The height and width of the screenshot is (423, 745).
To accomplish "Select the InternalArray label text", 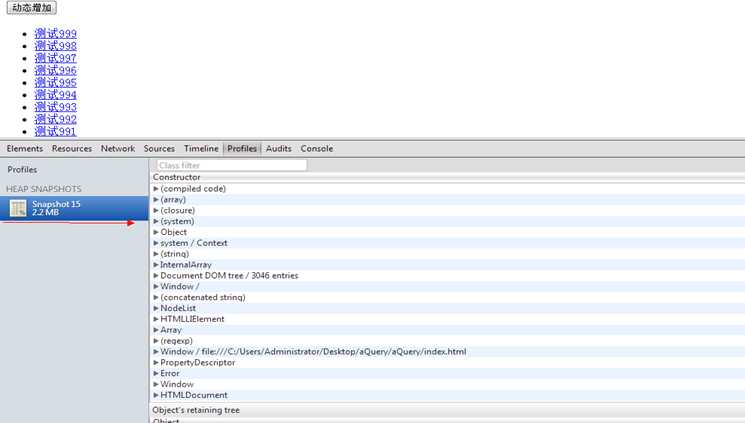I will 186,265.
